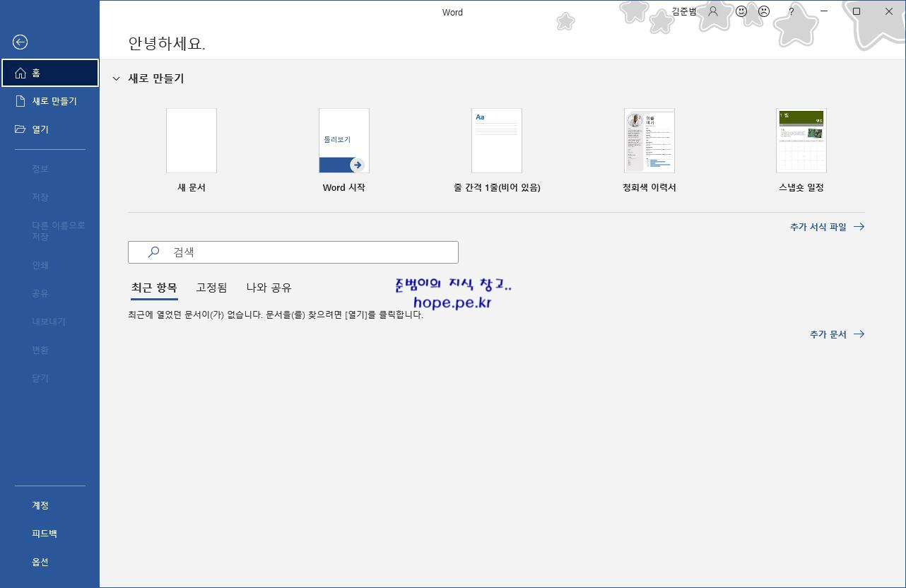Open 옵션 in the sidebar

coord(49,562)
